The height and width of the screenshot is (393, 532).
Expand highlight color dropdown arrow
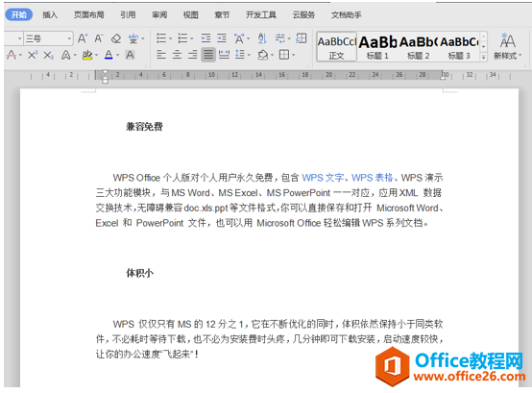point(97,55)
